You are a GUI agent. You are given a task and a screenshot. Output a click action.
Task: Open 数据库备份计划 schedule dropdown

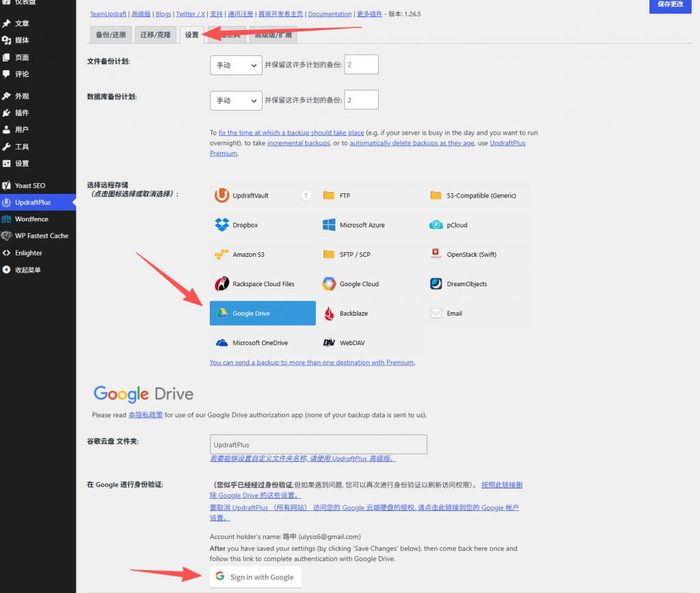click(x=236, y=100)
